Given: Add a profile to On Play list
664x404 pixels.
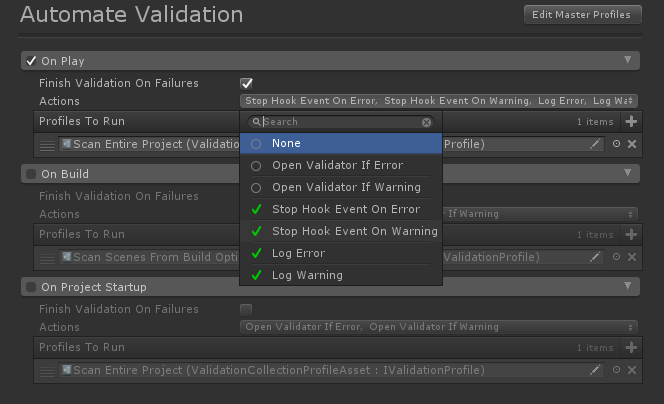Looking at the screenshot, I should tap(631, 121).
